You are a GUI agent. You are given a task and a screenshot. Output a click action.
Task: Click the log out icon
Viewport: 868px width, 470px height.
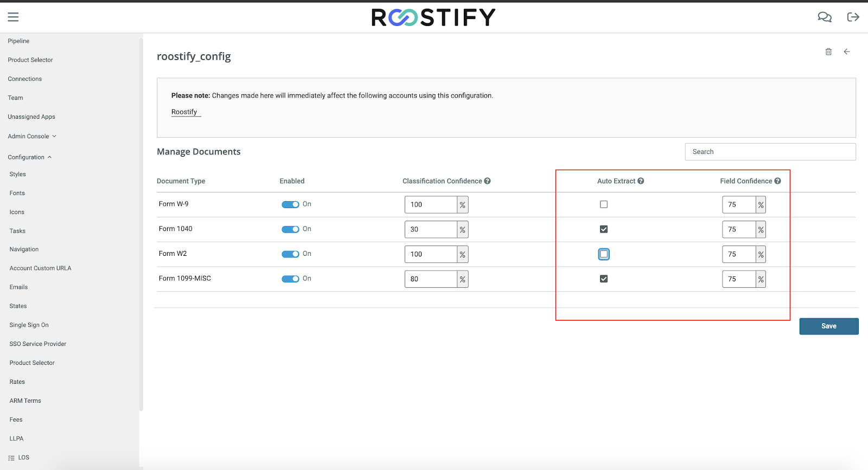coord(853,17)
